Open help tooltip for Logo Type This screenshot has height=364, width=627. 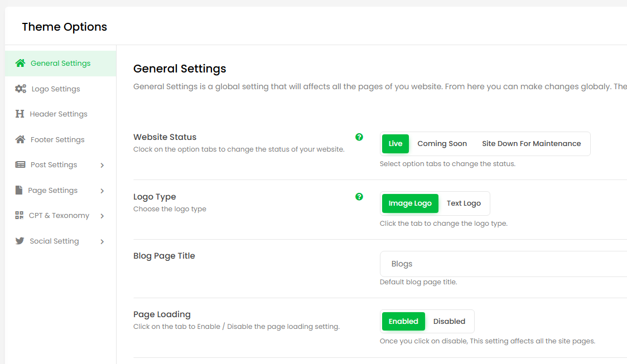pos(359,196)
